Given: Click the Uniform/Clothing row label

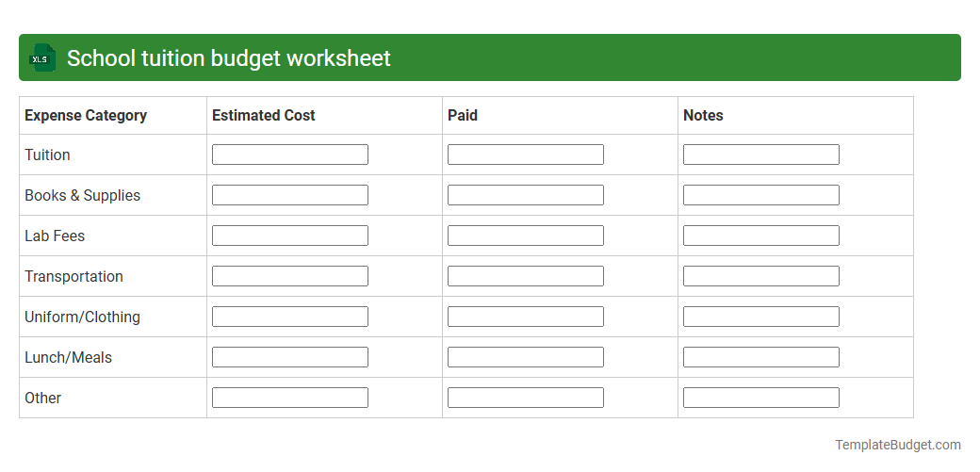Looking at the screenshot, I should (x=83, y=317).
